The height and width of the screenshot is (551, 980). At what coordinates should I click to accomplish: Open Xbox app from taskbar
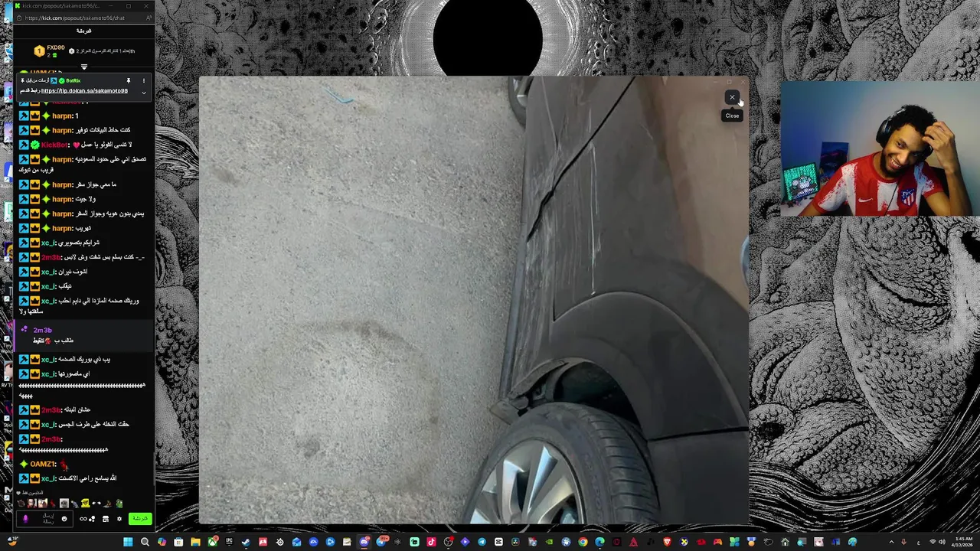point(212,542)
